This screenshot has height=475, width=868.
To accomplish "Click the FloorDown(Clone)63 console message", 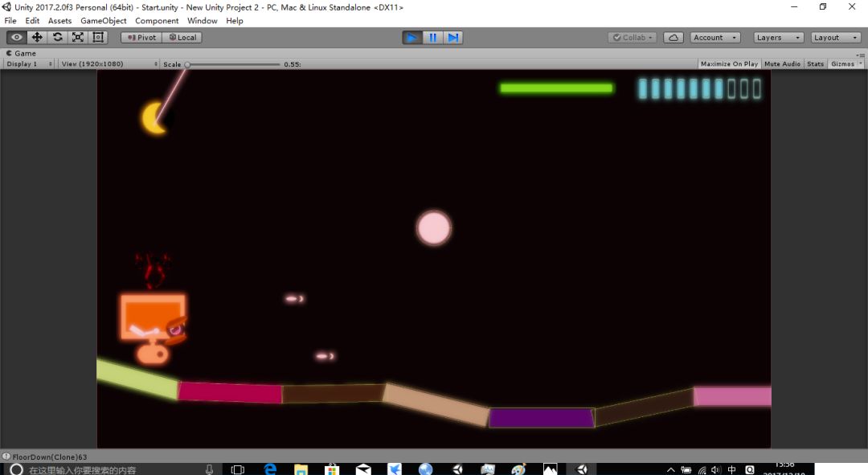I will [50, 457].
